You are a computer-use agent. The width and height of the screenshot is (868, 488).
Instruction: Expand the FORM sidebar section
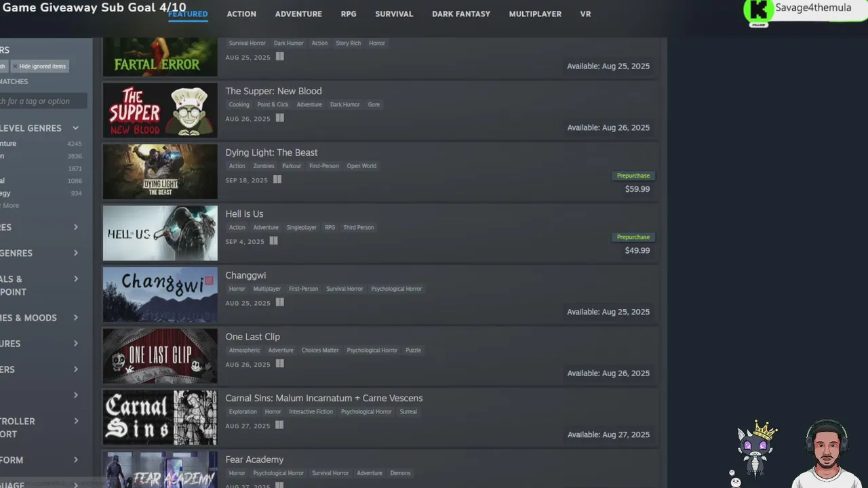pyautogui.click(x=75, y=460)
